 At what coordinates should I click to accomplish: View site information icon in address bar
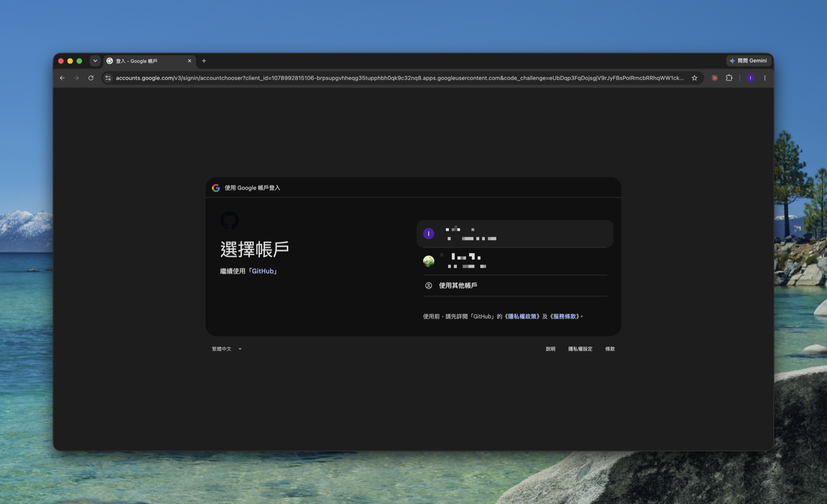click(108, 78)
